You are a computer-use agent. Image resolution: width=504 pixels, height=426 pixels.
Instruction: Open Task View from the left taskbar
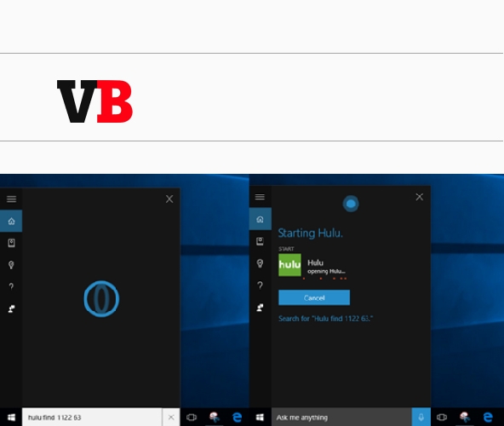tap(192, 417)
